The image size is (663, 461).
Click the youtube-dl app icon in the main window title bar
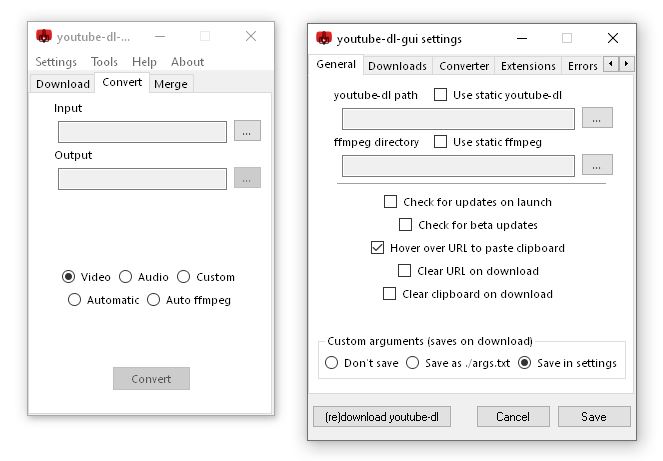pos(44,36)
